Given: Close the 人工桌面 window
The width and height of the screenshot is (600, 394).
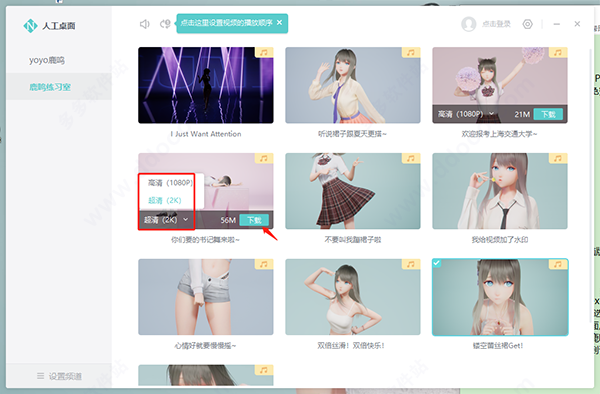Looking at the screenshot, I should pyautogui.click(x=577, y=24).
